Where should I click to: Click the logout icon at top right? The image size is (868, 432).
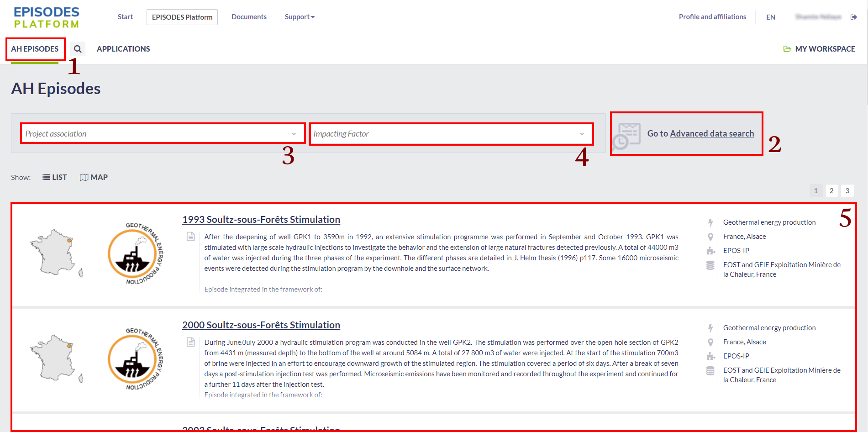tap(853, 17)
